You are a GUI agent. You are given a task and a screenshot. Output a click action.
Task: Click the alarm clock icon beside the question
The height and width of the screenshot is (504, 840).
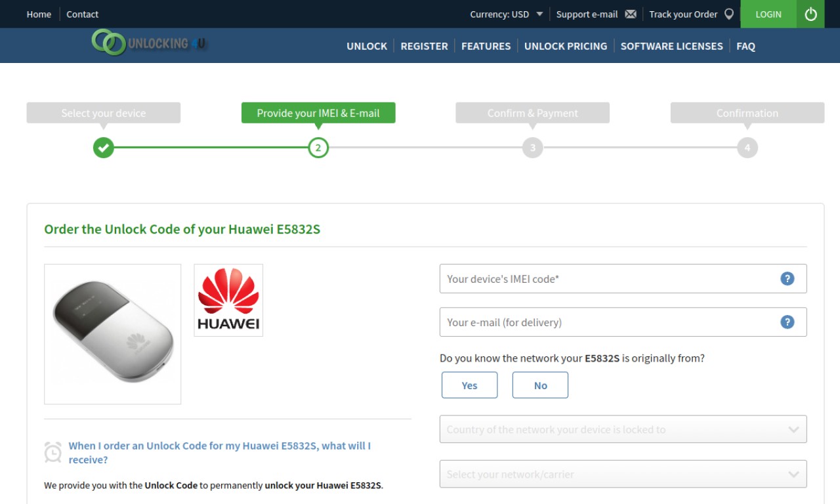point(53,452)
